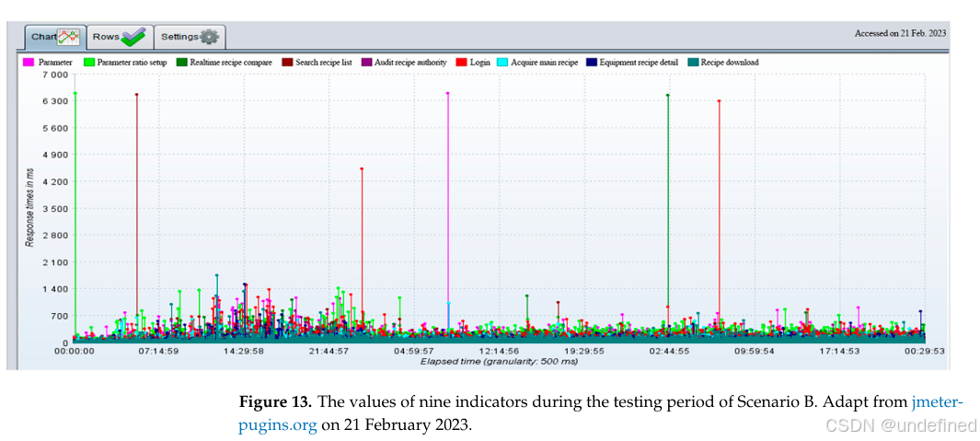The height and width of the screenshot is (441, 980).
Task: Click the 2 800 y-axis label
Action: tap(55, 236)
